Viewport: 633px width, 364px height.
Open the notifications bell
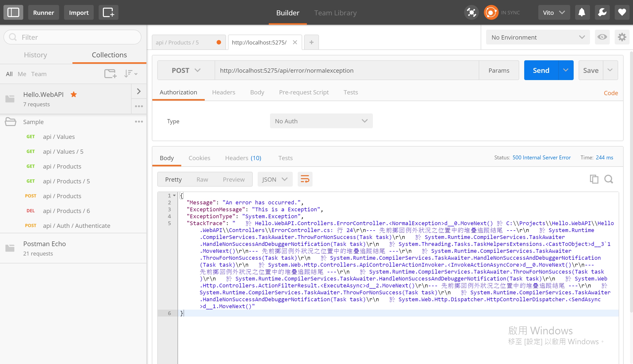coord(582,12)
